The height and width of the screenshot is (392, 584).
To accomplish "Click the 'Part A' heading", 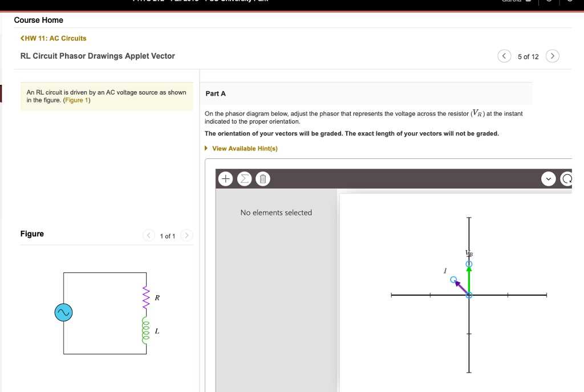I will pos(216,93).
